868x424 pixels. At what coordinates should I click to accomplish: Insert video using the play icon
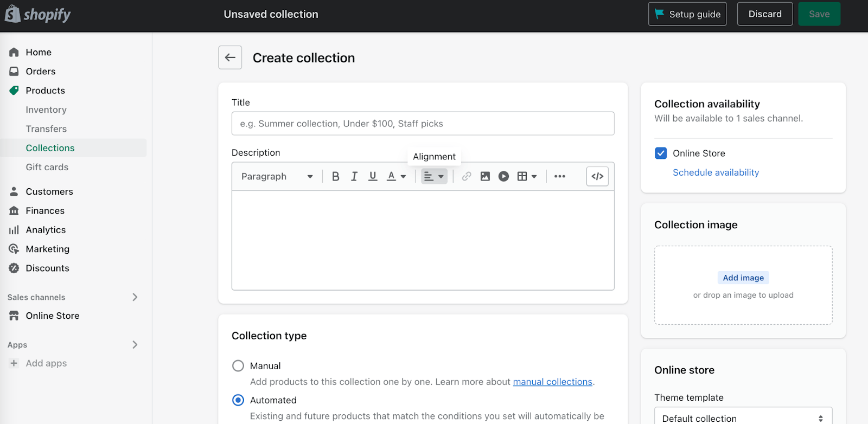[x=503, y=176]
